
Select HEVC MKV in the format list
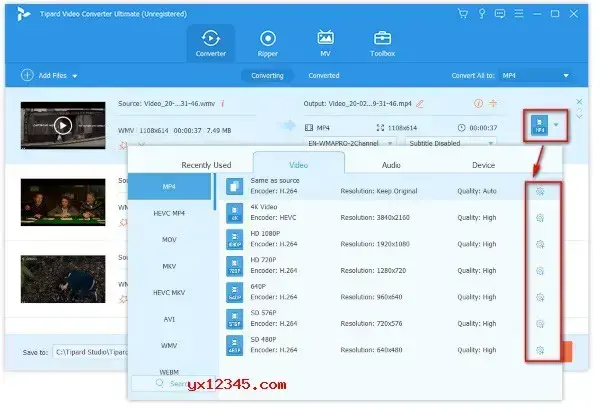169,292
